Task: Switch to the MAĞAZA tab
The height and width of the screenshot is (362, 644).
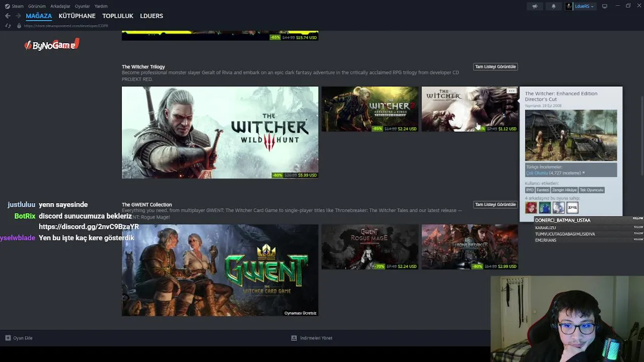Action: click(x=39, y=16)
